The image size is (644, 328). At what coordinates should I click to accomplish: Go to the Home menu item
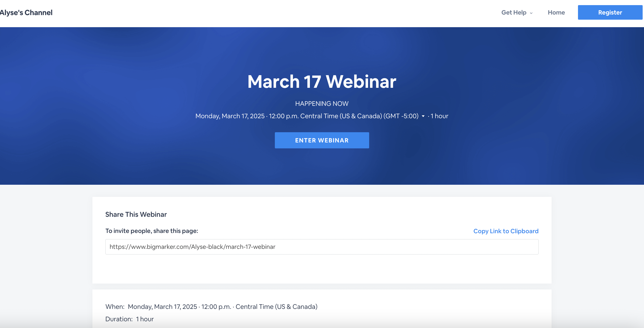coord(556,12)
